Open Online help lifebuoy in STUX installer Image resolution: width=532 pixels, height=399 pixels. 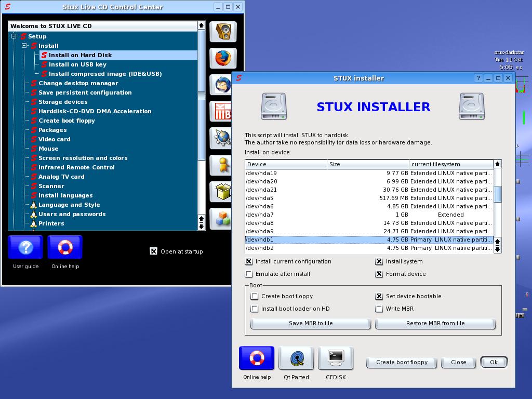point(257,358)
